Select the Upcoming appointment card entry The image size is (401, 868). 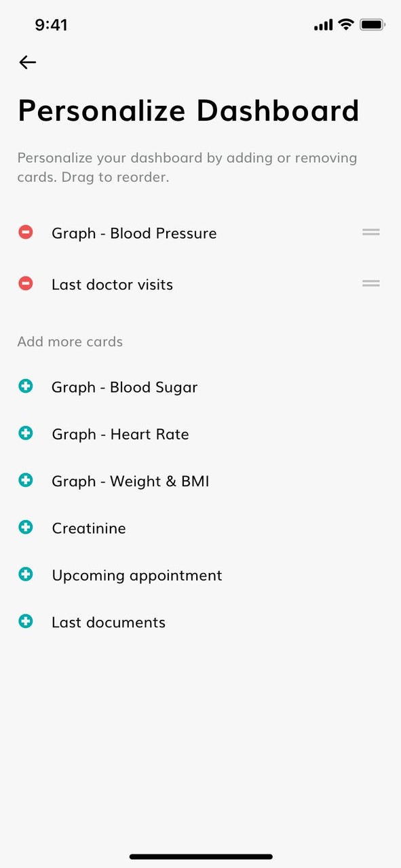click(x=136, y=574)
